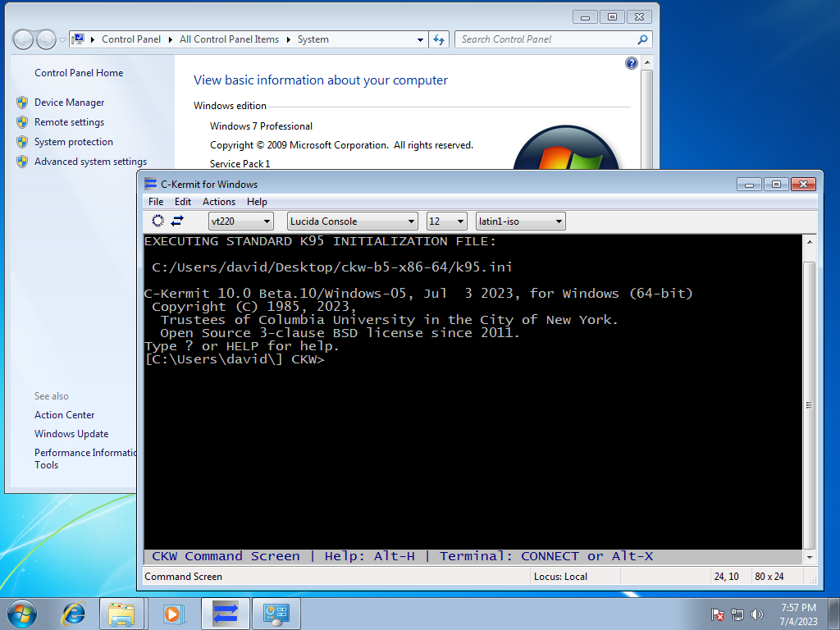Image resolution: width=840 pixels, height=630 pixels.
Task: Open Remote settings in System window
Action: pyautogui.click(x=69, y=122)
